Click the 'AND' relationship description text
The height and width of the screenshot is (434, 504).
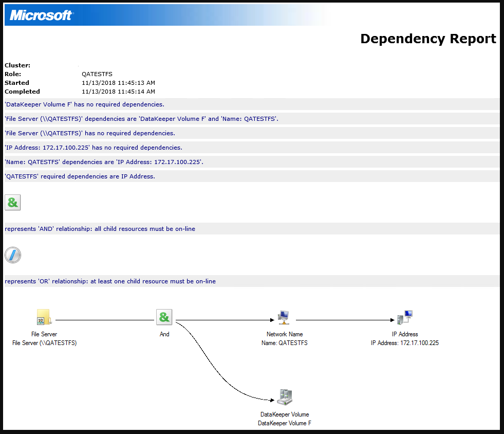click(100, 229)
